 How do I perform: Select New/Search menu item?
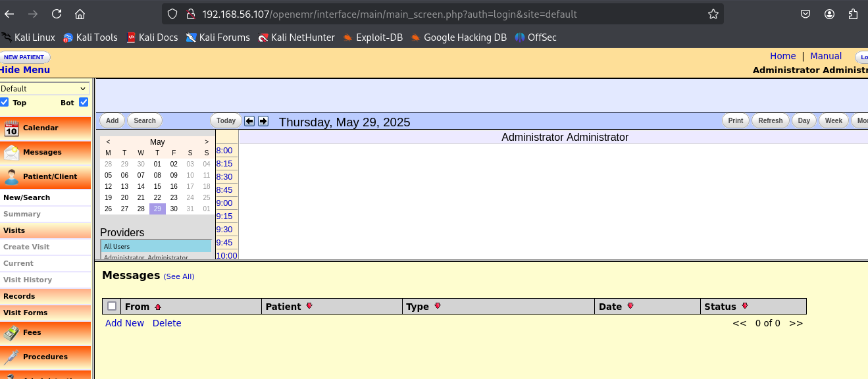pyautogui.click(x=26, y=197)
